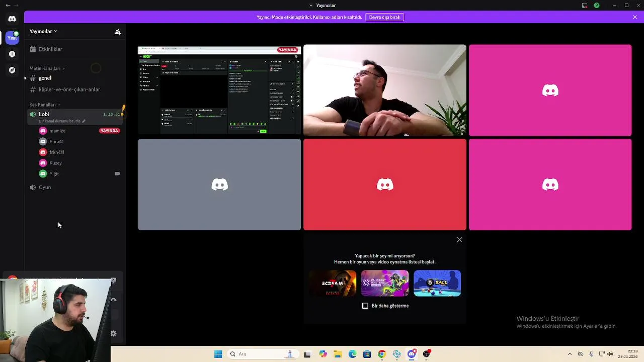Select the Yayıncılar server icon
The width and height of the screenshot is (644, 362).
point(12,37)
